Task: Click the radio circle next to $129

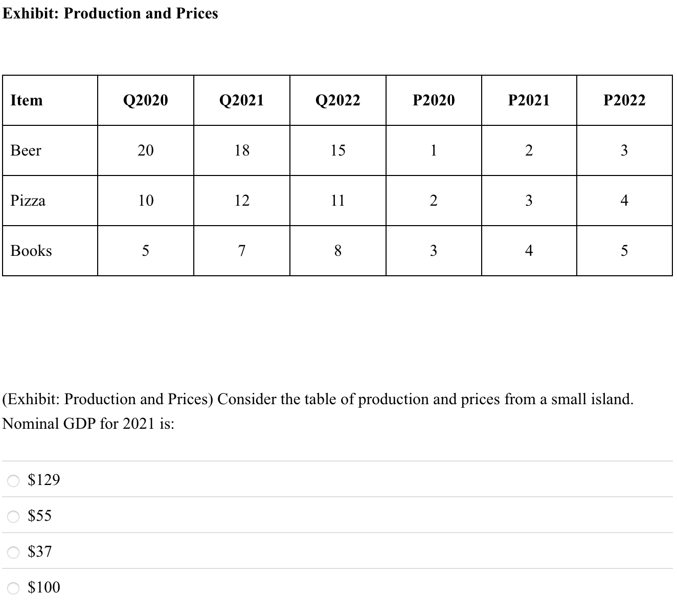Action: (13, 479)
